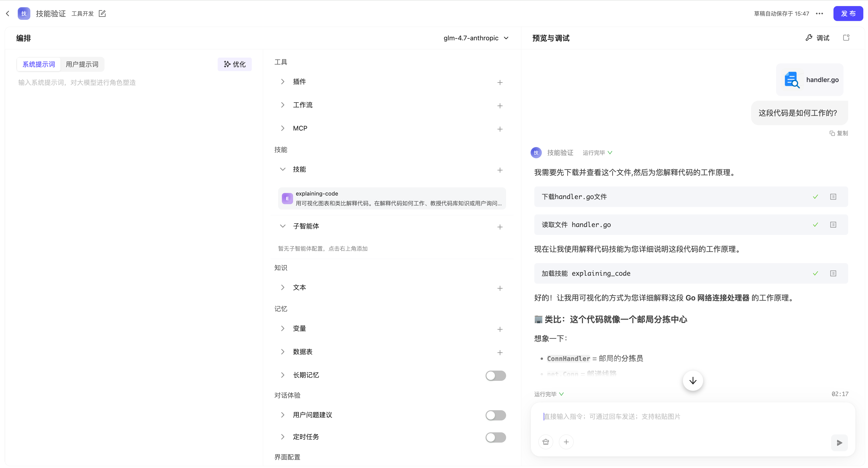Switch to the 用户提示词 tab
868x468 pixels.
tap(82, 64)
